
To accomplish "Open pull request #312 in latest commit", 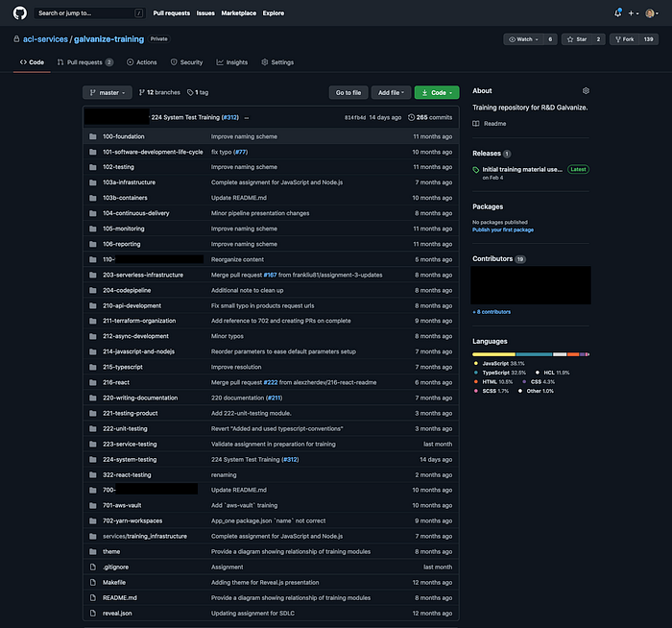I will pyautogui.click(x=230, y=117).
